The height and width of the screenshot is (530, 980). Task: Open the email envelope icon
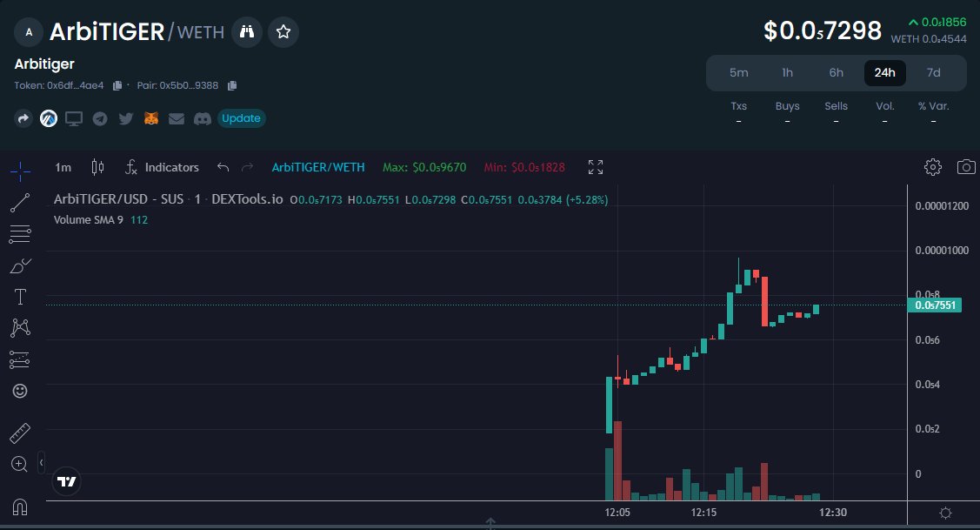coord(177,118)
